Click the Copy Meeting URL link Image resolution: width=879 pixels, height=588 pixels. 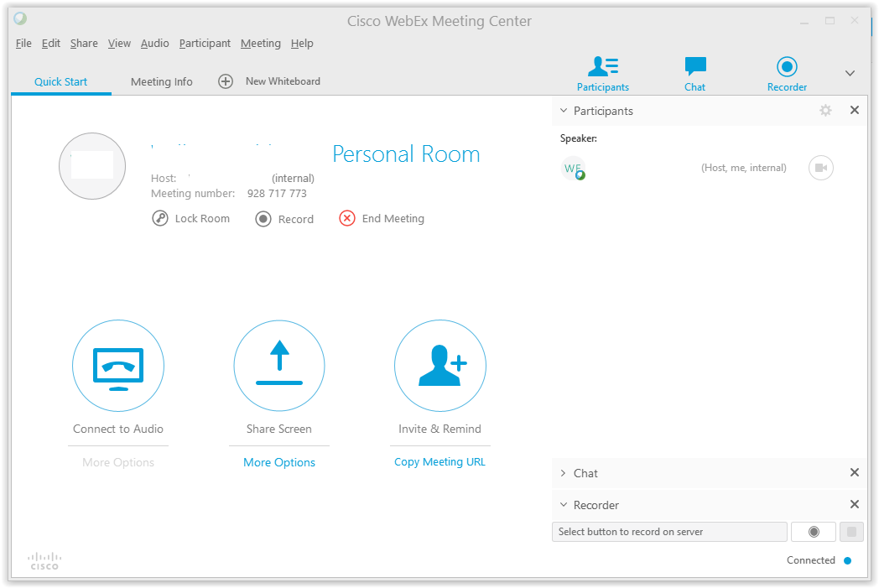440,462
